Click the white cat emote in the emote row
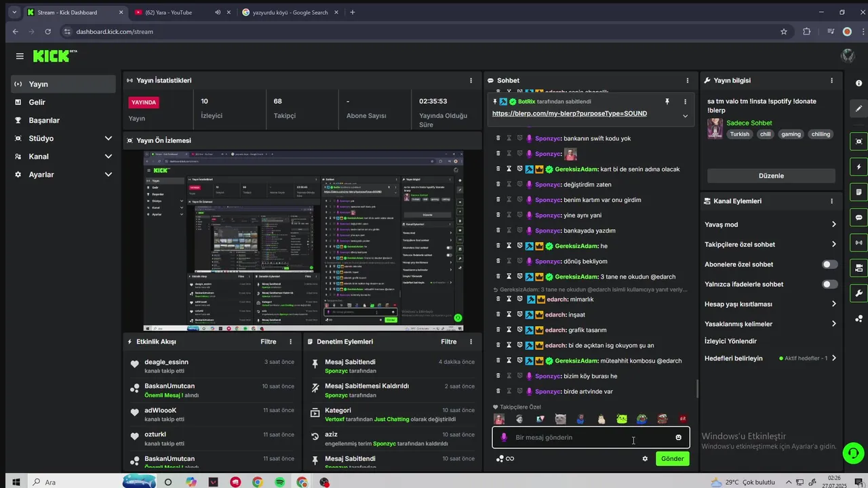868x488 pixels. click(601, 420)
